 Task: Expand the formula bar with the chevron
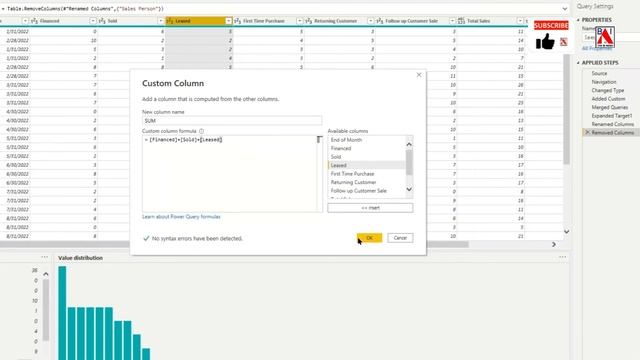(x=564, y=9)
